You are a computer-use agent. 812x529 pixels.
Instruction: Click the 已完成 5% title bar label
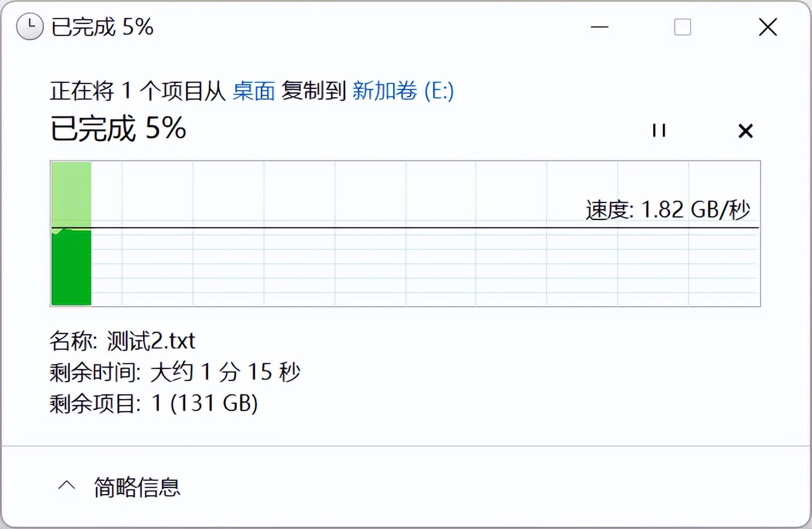click(101, 27)
